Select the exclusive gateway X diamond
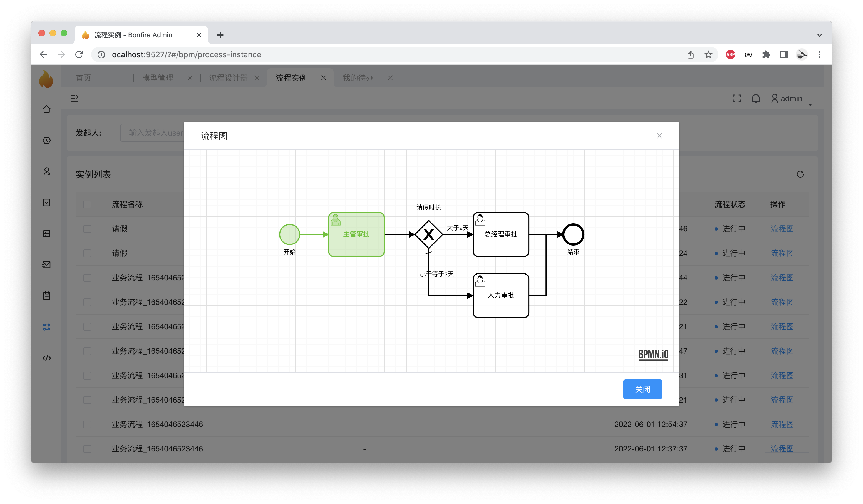This screenshot has width=863, height=504. tap(428, 234)
